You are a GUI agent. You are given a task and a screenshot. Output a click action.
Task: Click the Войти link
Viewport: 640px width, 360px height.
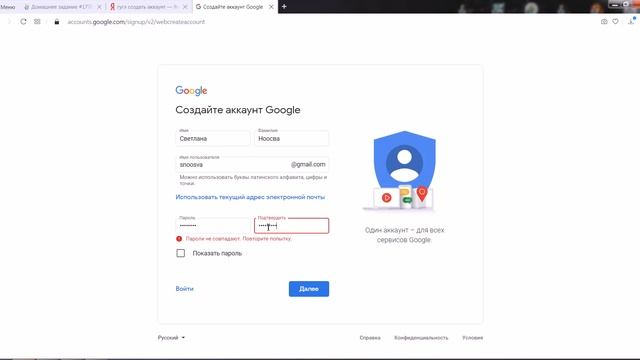pos(184,289)
